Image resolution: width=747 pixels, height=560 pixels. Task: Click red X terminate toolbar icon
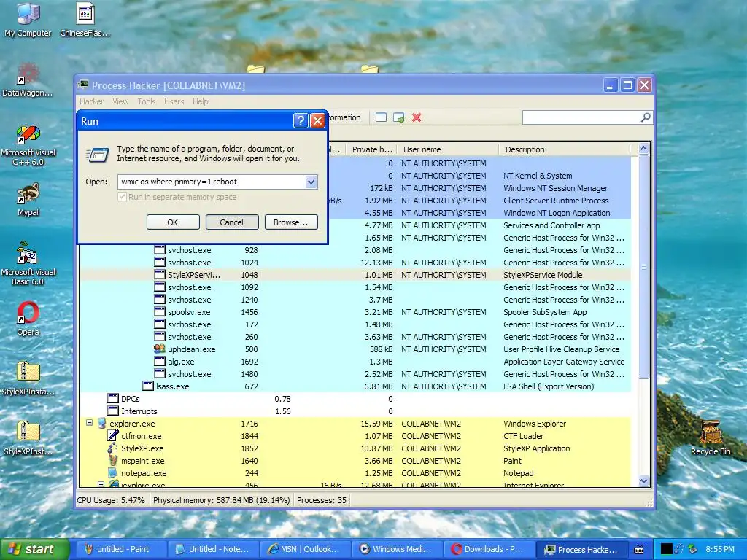[417, 117]
